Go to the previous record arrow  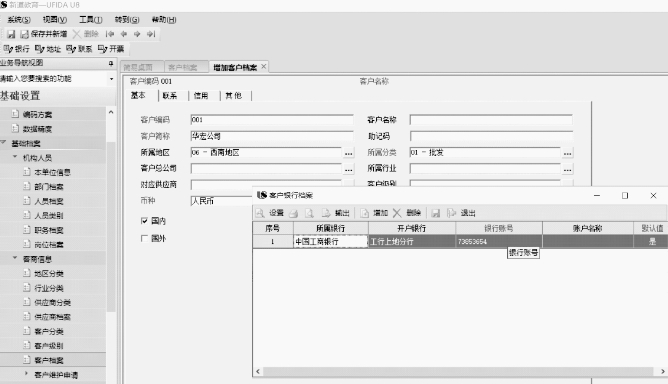pyautogui.click(x=124, y=34)
